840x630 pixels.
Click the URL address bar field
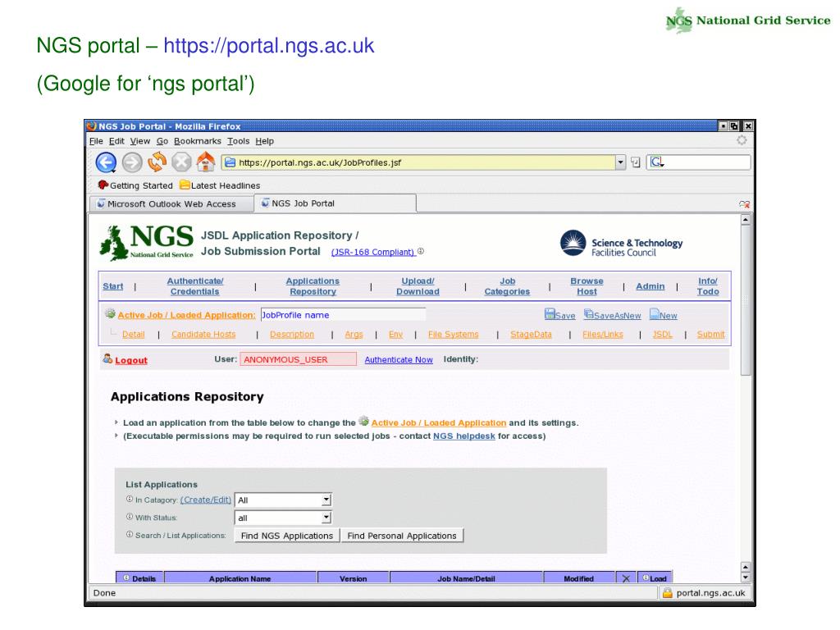click(x=418, y=162)
